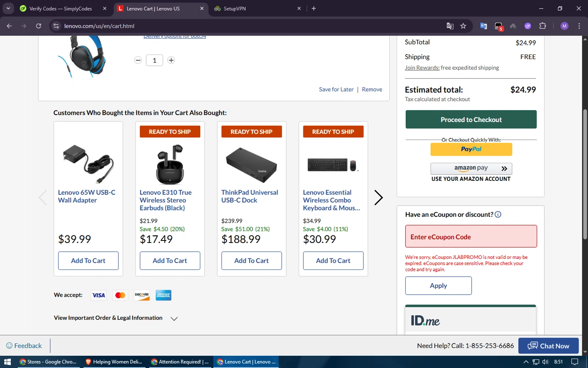Open the extension showing badge 5
Image resolution: width=588 pixels, height=368 pixels.
(499, 26)
